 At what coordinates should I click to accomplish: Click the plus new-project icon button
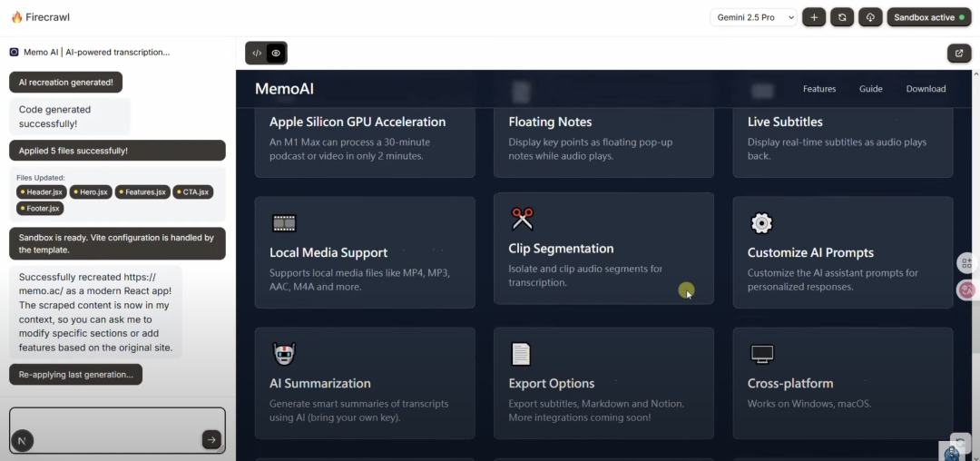(814, 17)
